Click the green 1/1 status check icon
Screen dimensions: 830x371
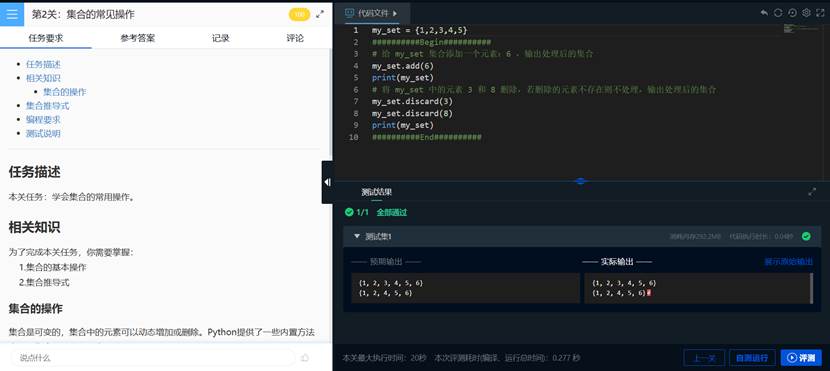349,212
